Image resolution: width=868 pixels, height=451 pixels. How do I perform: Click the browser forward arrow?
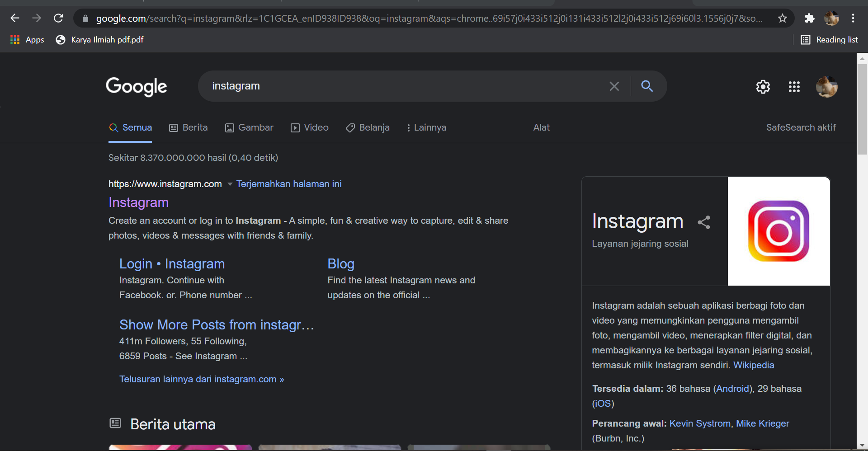click(37, 18)
